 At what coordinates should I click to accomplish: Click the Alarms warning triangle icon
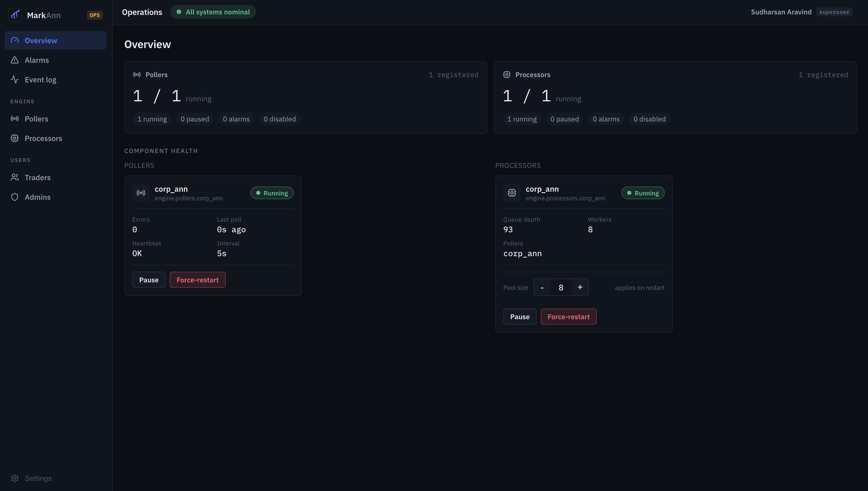[15, 60]
